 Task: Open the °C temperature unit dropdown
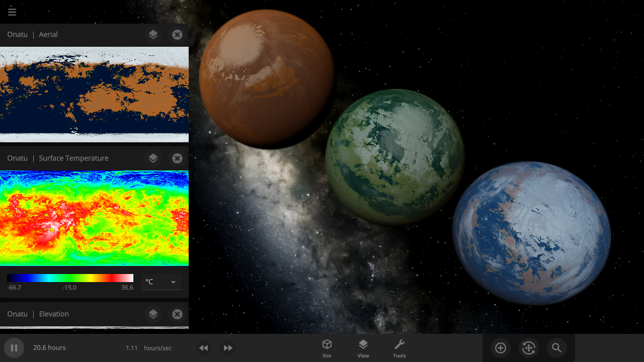(161, 282)
